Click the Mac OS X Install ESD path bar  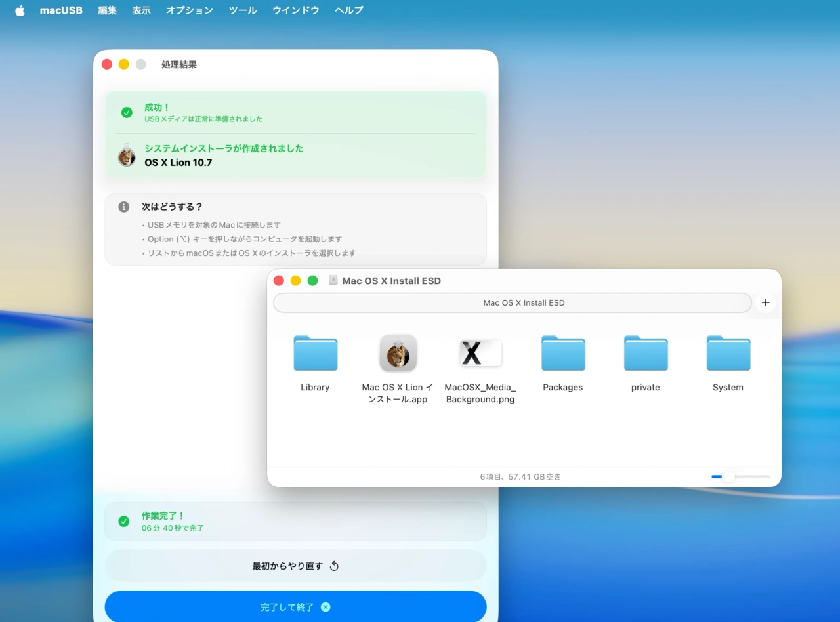click(x=512, y=302)
